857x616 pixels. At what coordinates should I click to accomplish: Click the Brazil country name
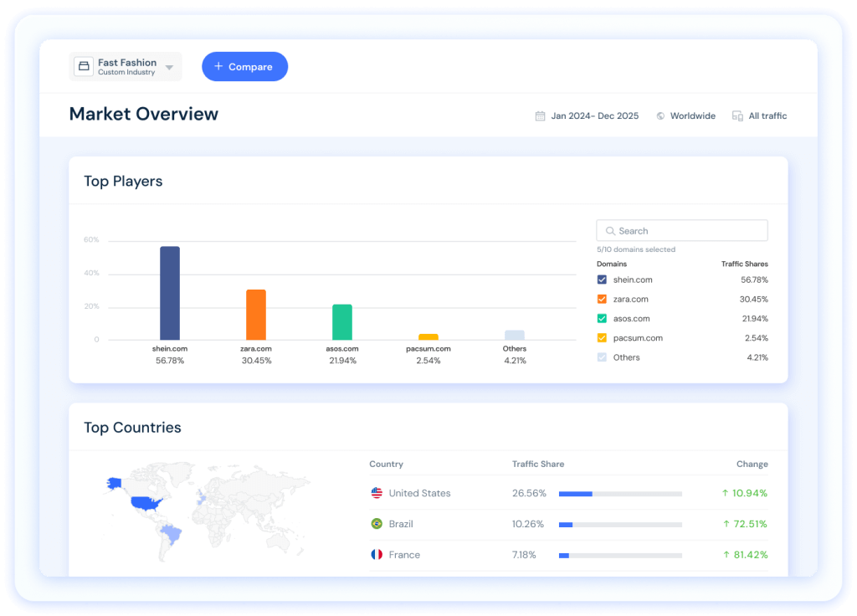[401, 524]
